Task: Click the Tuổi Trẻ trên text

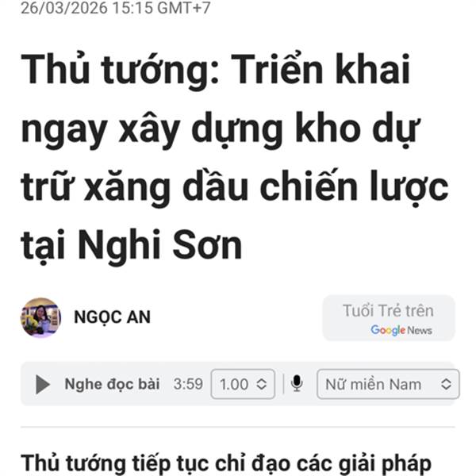Action: (388, 310)
